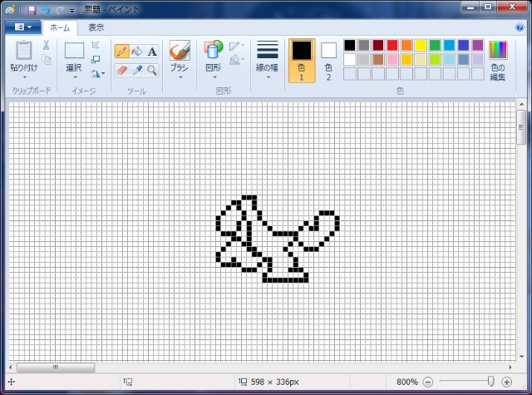Click the Copy icon
Screen dimensions: 532x395
[x=47, y=60]
